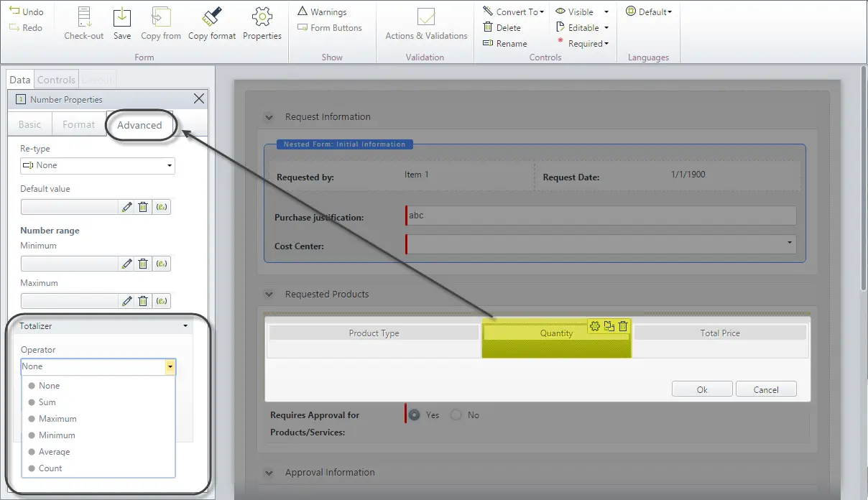Select Yes for Requires Approval
Viewport: 868px width, 500px height.
(x=415, y=415)
